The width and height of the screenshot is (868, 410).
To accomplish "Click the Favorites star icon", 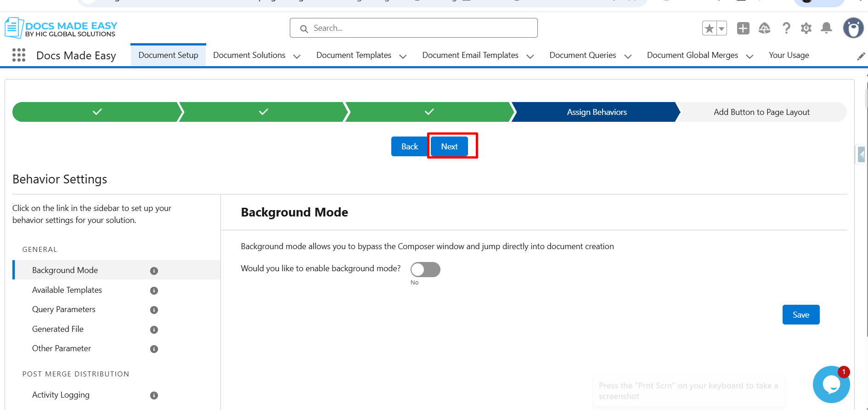I will point(709,28).
